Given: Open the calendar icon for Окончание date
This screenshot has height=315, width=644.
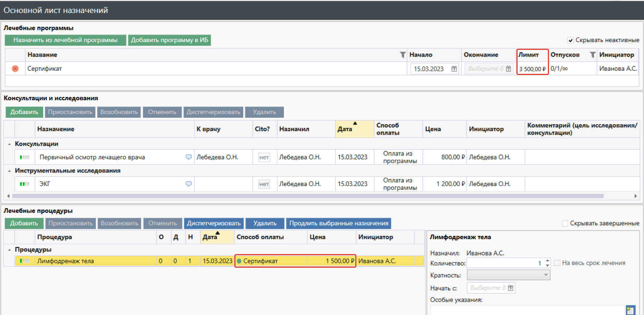Looking at the screenshot, I should pos(508,69).
